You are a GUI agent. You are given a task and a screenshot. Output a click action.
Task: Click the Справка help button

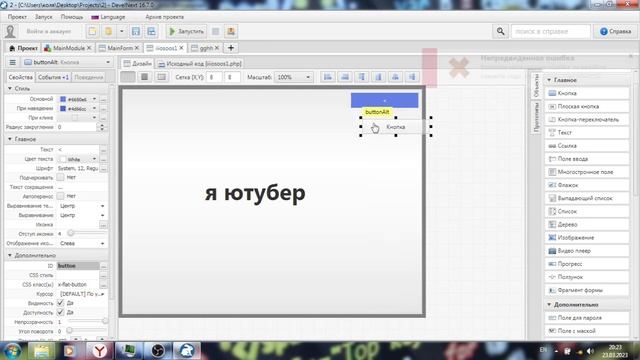pos(615,31)
